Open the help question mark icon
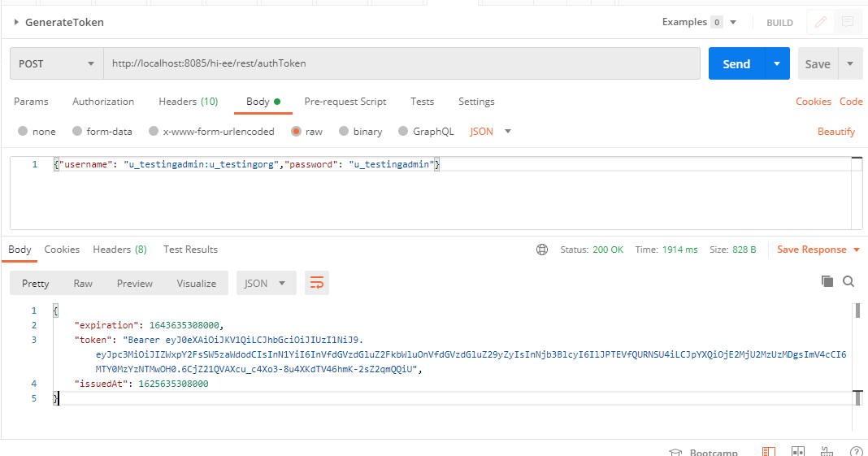Viewport: 868px width, 456px height. (856, 452)
